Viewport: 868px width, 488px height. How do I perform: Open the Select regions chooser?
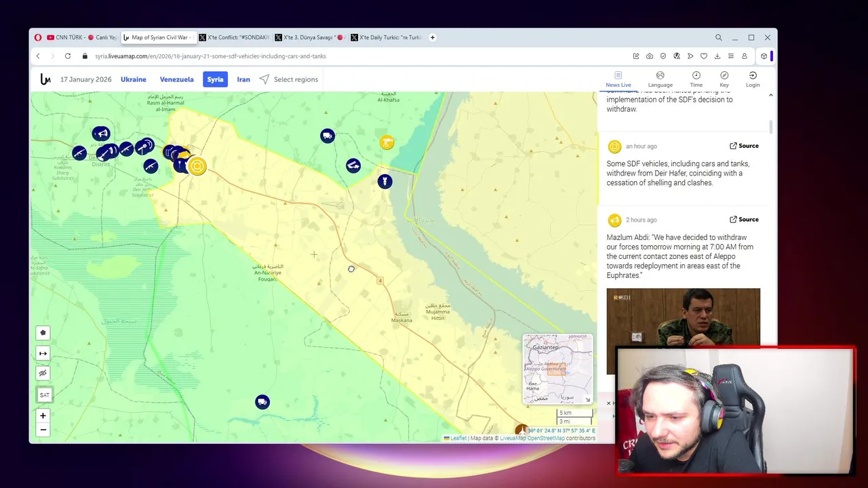[289, 79]
